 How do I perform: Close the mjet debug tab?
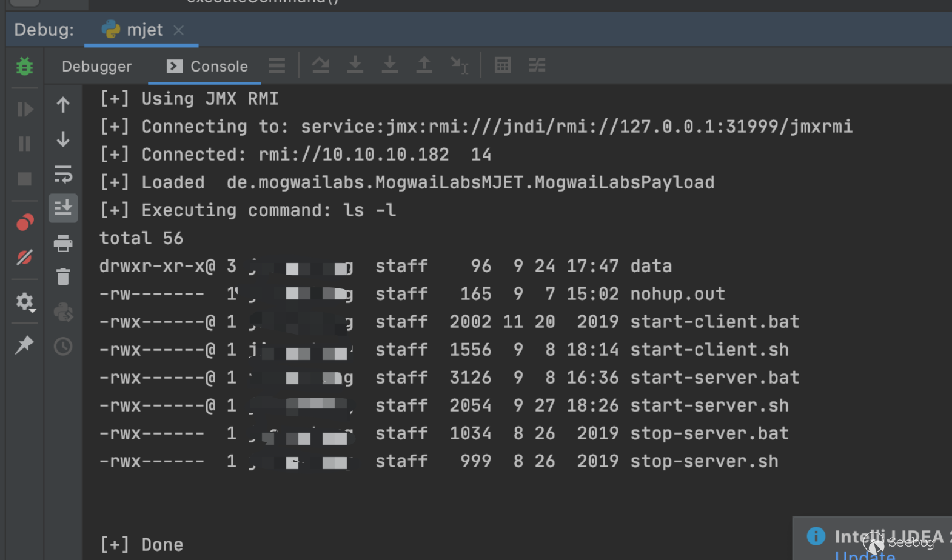click(178, 30)
